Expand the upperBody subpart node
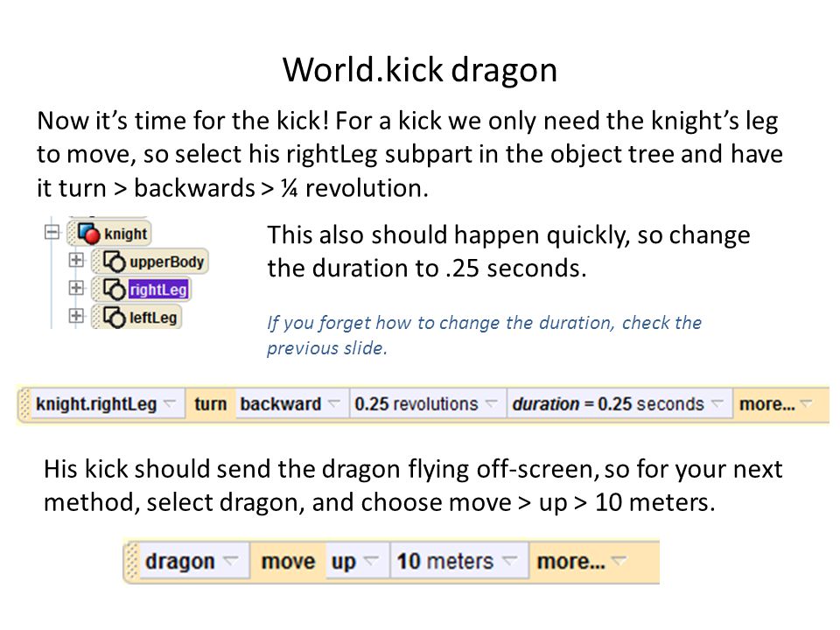 [x=77, y=260]
